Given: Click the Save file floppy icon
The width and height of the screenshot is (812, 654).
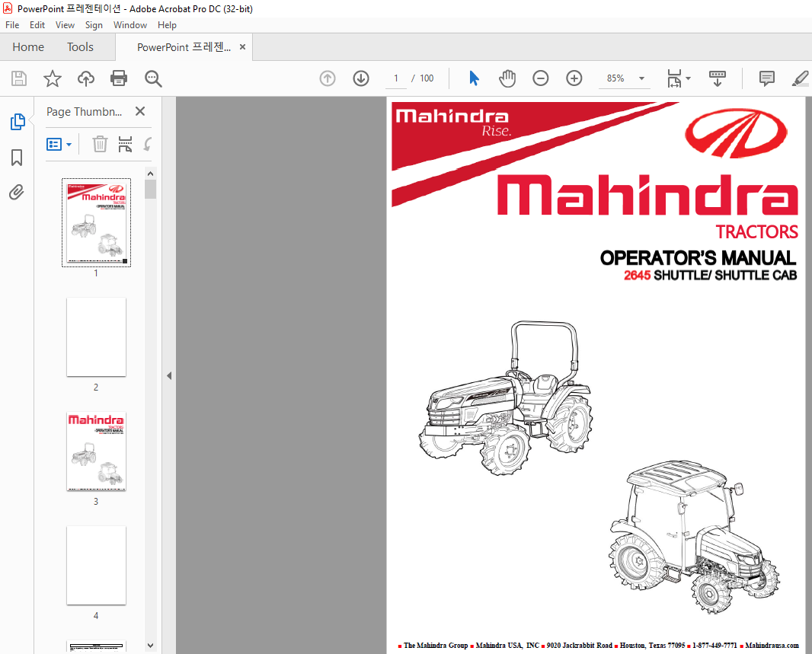Looking at the screenshot, I should pos(19,78).
